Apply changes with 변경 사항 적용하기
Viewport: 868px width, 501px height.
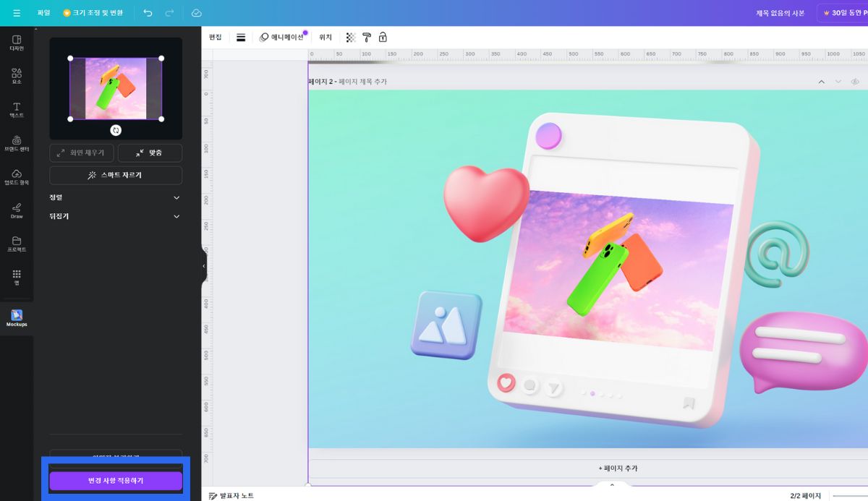[x=116, y=481]
